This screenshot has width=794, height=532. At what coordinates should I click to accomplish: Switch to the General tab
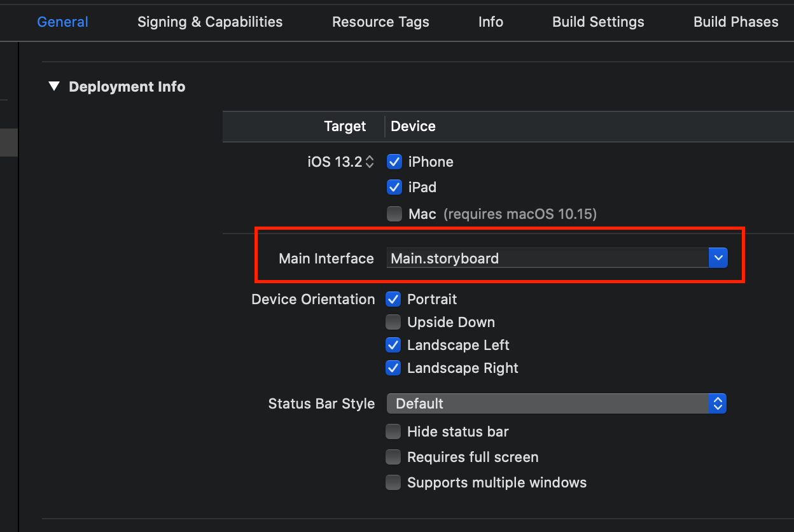62,22
